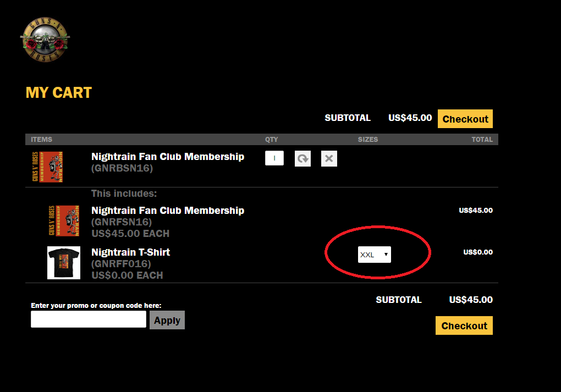Click the ITEMS column header

[41, 140]
